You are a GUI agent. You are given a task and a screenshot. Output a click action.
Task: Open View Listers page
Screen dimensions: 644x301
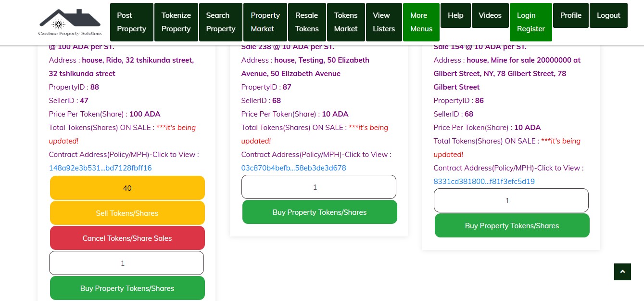pyautogui.click(x=383, y=22)
